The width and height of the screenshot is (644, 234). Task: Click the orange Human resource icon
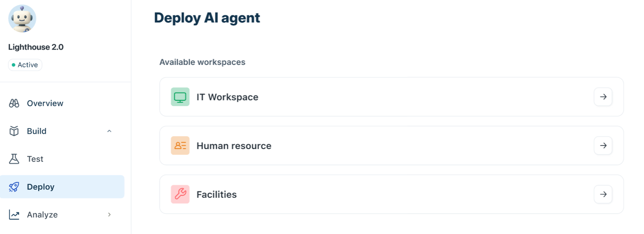click(x=180, y=146)
